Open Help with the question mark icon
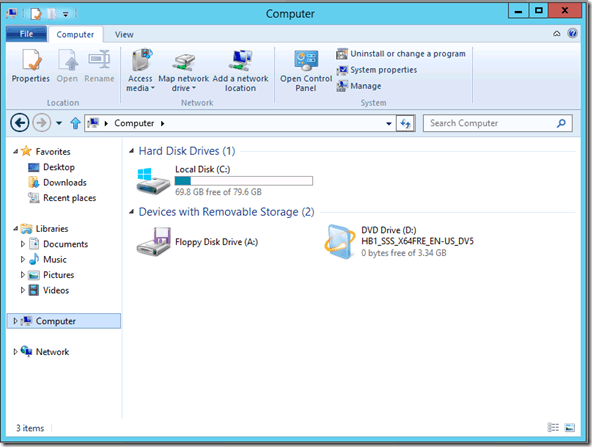 click(x=572, y=33)
